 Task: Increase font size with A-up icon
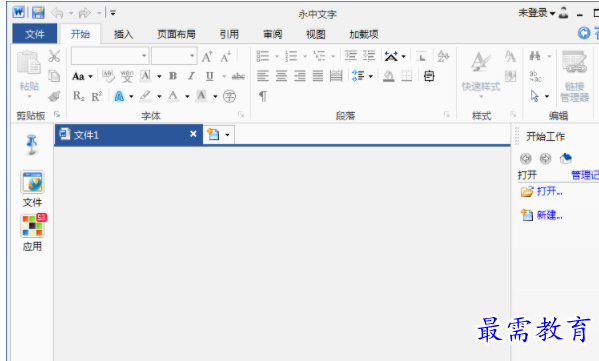pos(207,57)
